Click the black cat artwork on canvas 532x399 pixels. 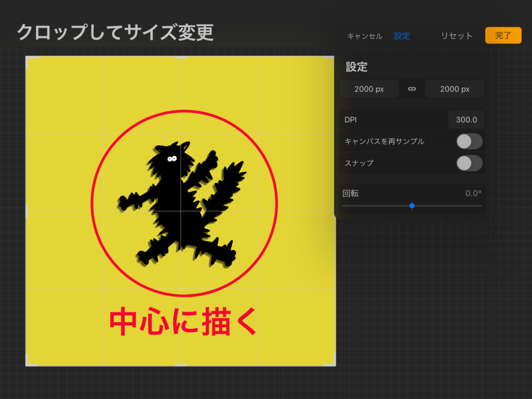[x=181, y=204]
